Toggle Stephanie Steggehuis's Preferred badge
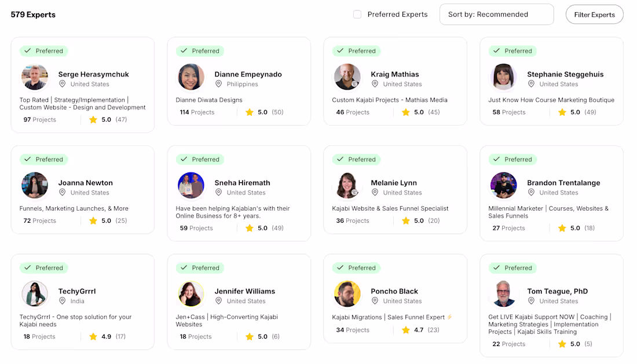 [x=512, y=51]
